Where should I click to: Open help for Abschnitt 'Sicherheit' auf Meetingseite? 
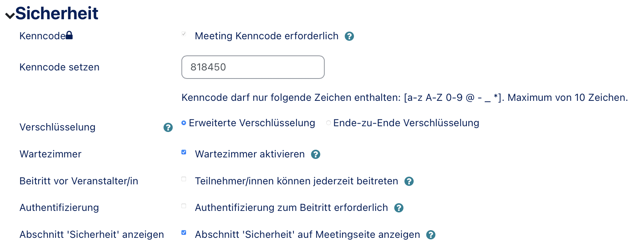pos(431,235)
